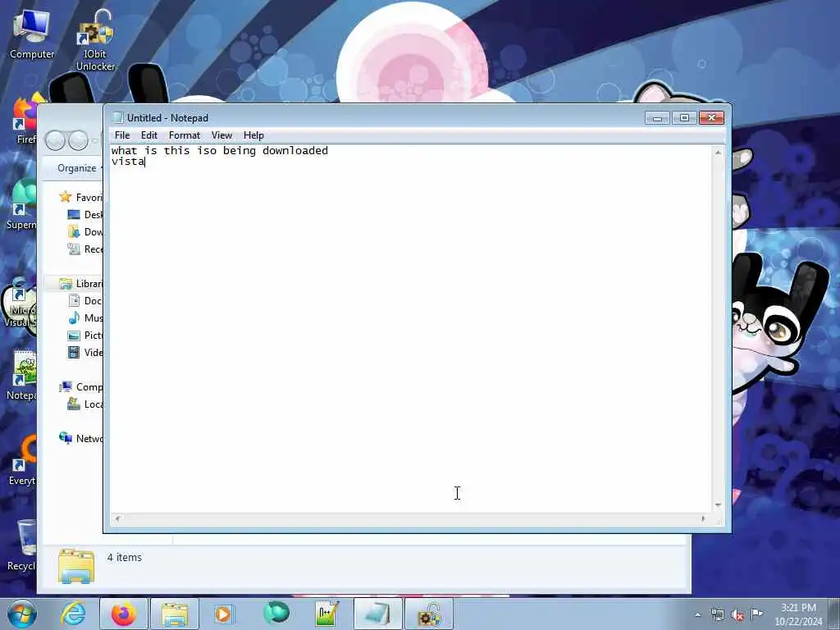
Task: Select Recent Places icon in Explorer sidebar
Action: point(74,249)
